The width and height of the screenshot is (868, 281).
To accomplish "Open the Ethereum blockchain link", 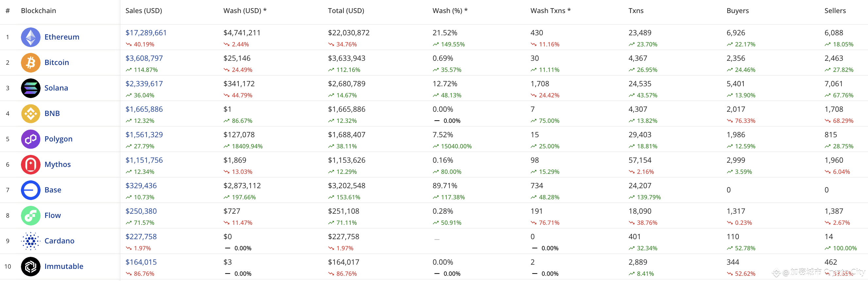I will (62, 37).
